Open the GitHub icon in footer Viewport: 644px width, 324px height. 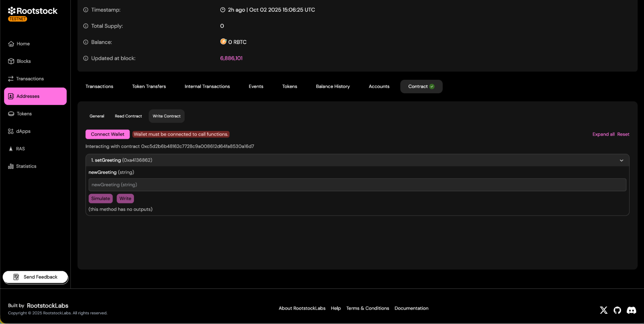(x=617, y=310)
